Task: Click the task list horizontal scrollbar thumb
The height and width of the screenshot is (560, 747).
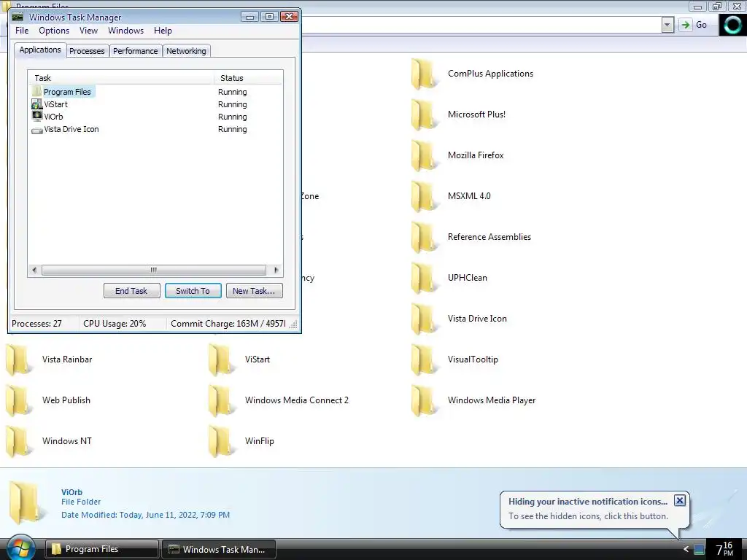Action: tap(154, 270)
